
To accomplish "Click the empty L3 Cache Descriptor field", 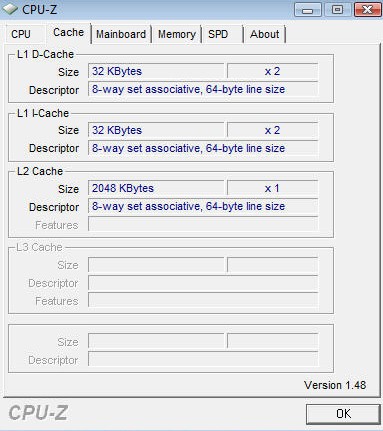I will (x=203, y=283).
